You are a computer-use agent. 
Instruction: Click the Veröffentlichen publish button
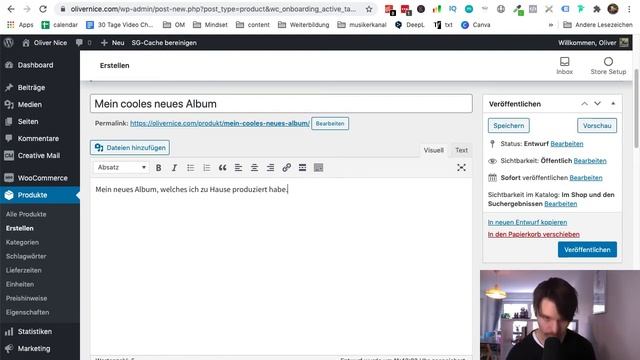(x=587, y=249)
